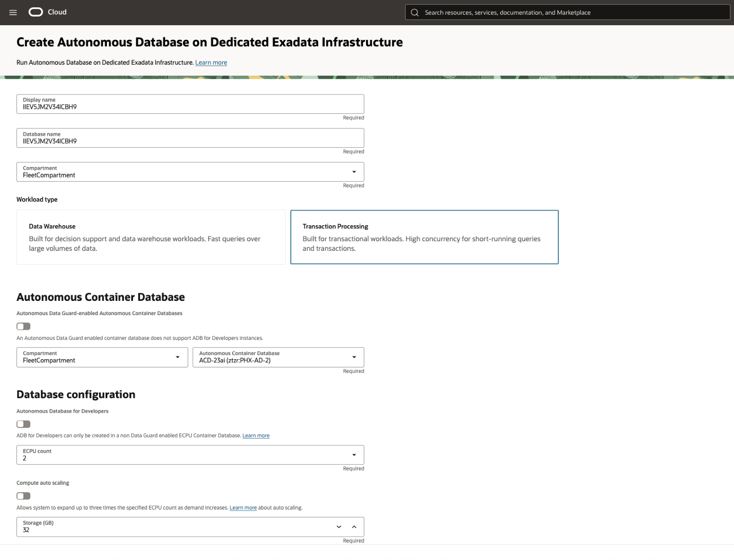Open the ECPU count dropdown
The height and width of the screenshot is (560, 734).
pos(190,455)
